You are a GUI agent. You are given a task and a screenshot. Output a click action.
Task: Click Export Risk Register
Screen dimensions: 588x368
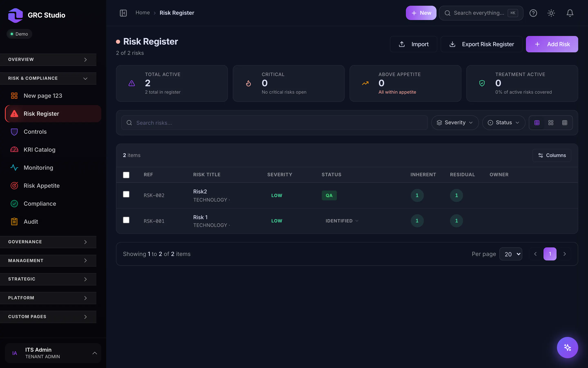[x=481, y=44]
